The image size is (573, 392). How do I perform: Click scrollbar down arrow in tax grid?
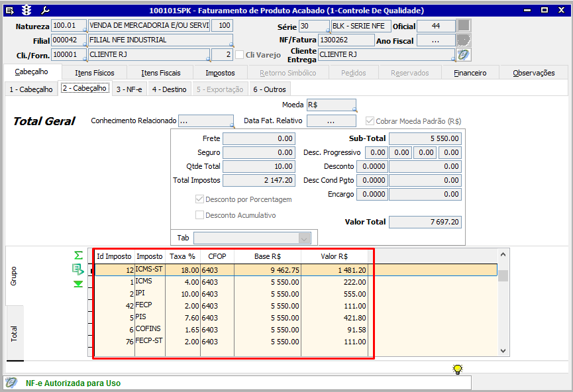(503, 351)
